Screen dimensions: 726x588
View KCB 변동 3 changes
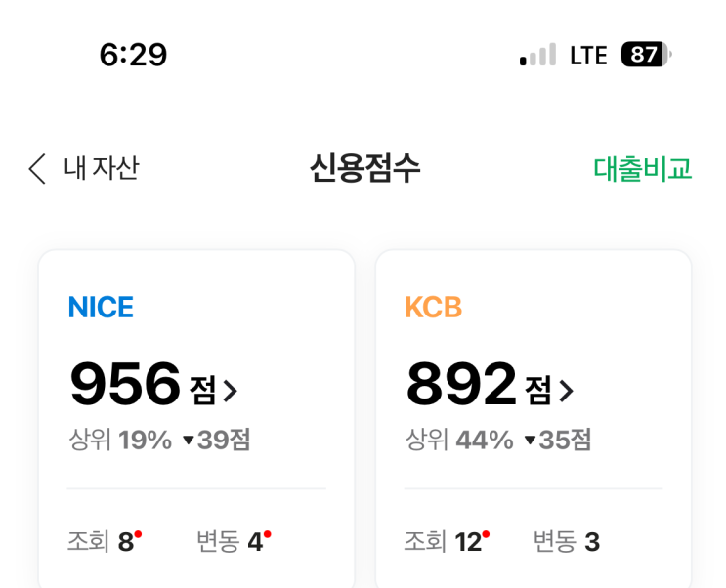567,541
